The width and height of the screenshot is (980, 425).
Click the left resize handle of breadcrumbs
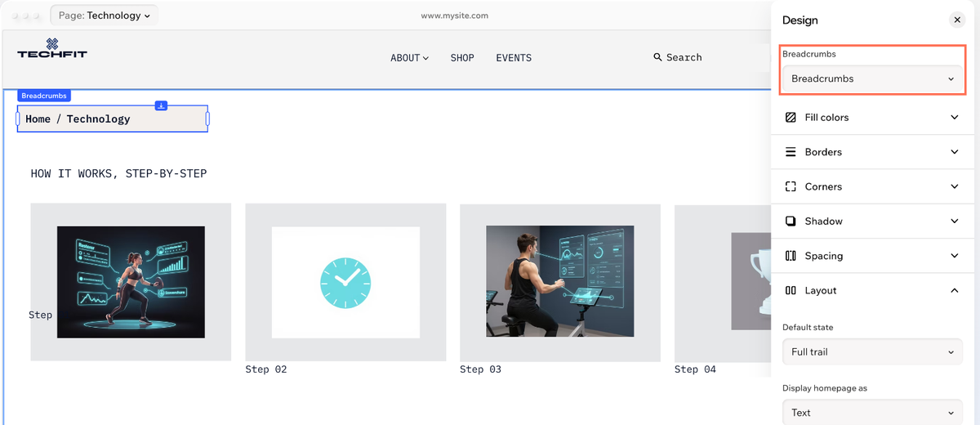[x=18, y=119]
